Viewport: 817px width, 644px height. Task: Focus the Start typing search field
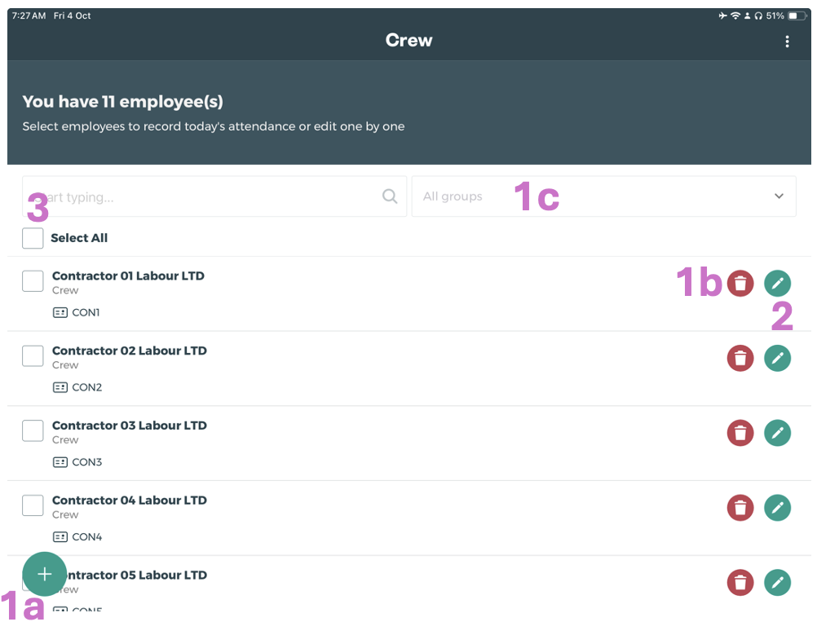pos(204,196)
